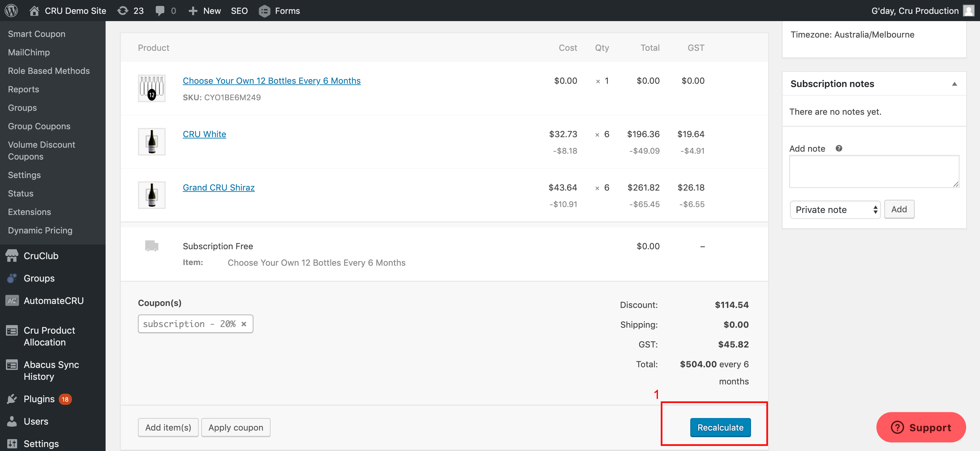Click the user avatar in admin bar
Screen dimensions: 980x451
click(x=968, y=11)
